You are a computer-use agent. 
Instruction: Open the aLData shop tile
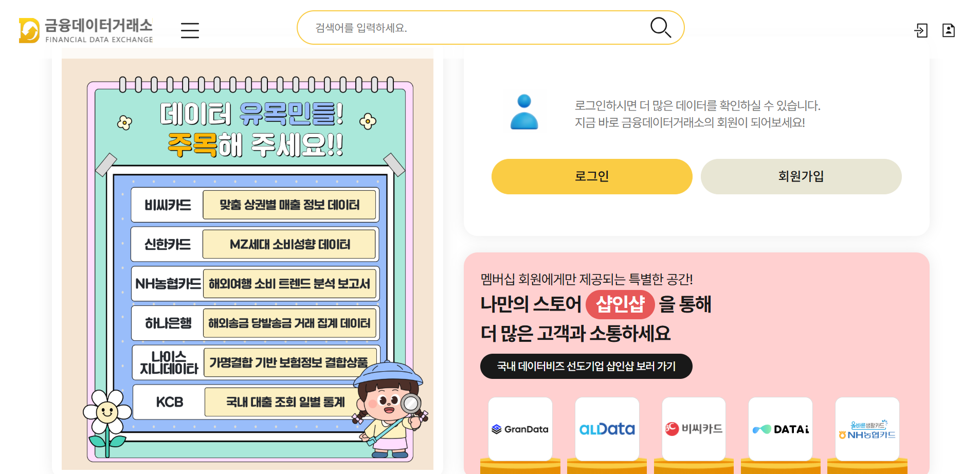tap(607, 429)
